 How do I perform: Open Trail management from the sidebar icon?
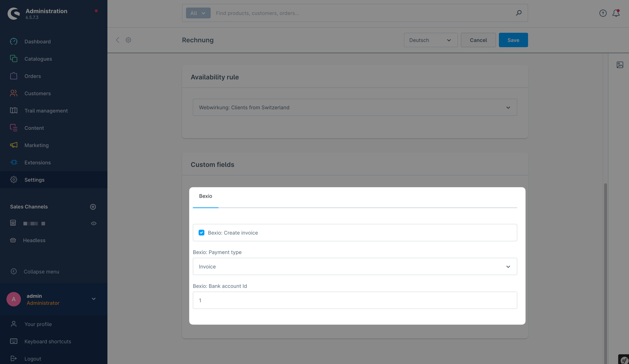point(14,111)
